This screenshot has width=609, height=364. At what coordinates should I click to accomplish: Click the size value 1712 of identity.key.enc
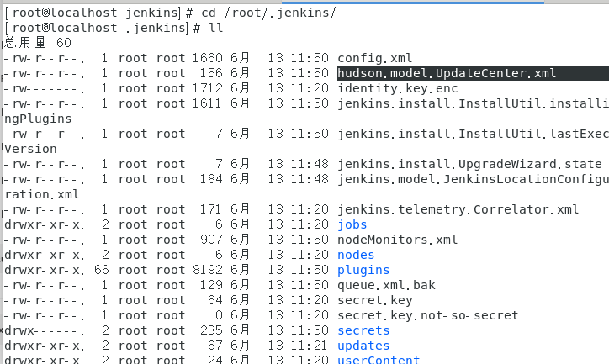[x=208, y=88]
